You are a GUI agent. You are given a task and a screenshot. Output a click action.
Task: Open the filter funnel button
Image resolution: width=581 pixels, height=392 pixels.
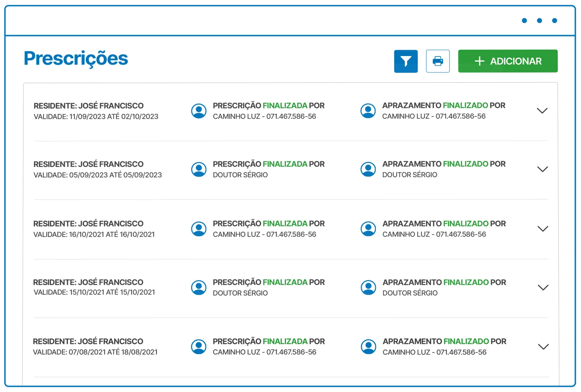click(406, 61)
